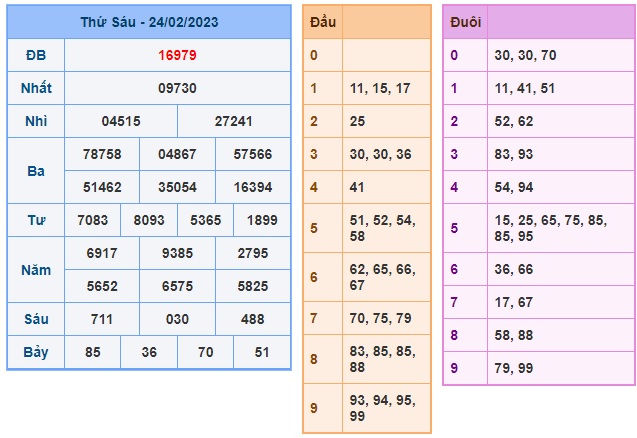Click Đầu row values 51, 52, 54, 58
This screenshot has width=637, height=438.
(x=383, y=228)
